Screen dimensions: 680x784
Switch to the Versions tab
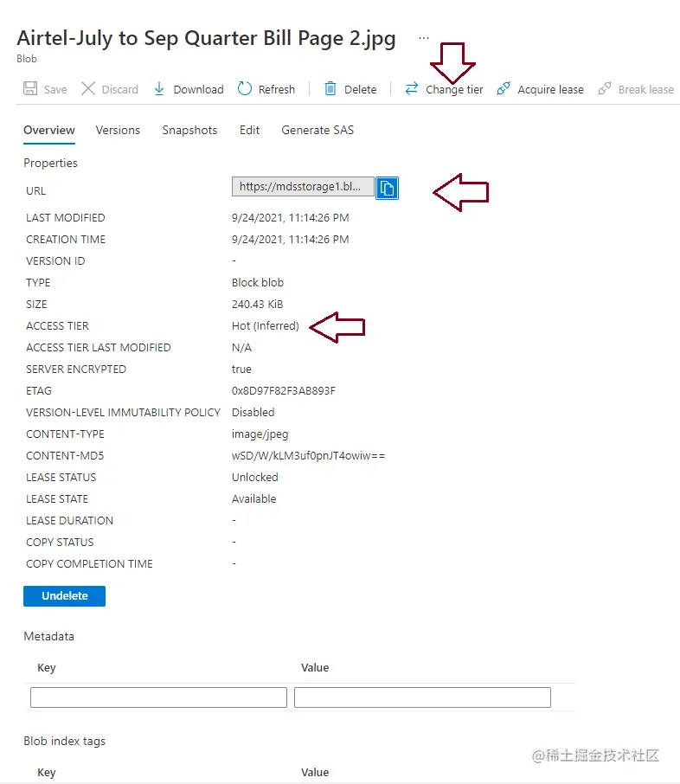coord(118,130)
